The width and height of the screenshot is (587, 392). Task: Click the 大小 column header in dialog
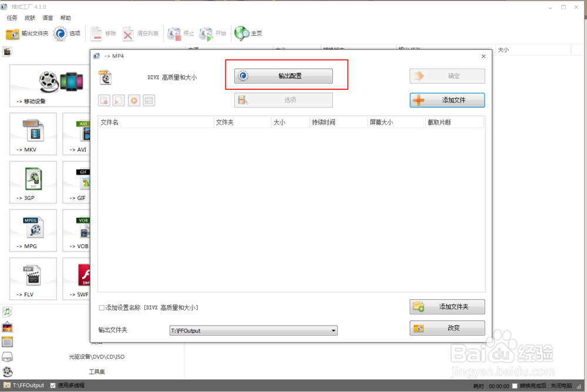(x=291, y=123)
